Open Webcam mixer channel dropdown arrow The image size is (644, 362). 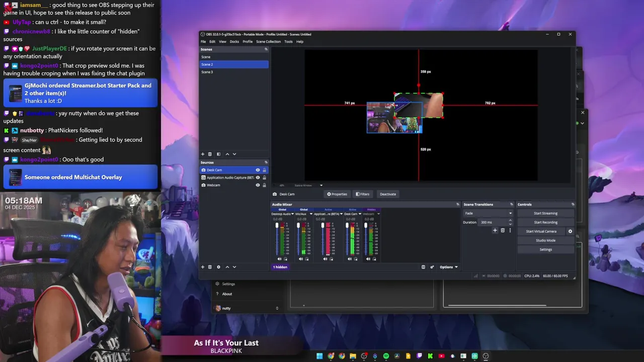pyautogui.click(x=378, y=214)
